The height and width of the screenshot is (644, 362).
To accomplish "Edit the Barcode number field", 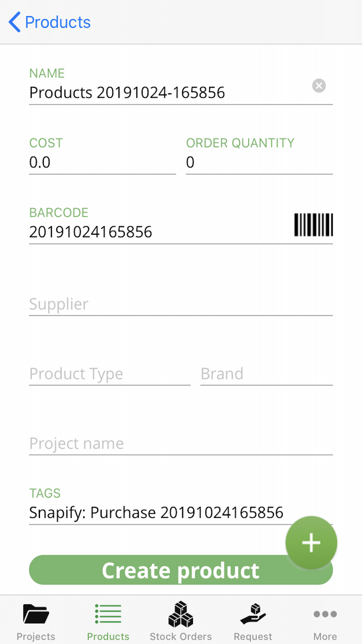I will (x=159, y=232).
